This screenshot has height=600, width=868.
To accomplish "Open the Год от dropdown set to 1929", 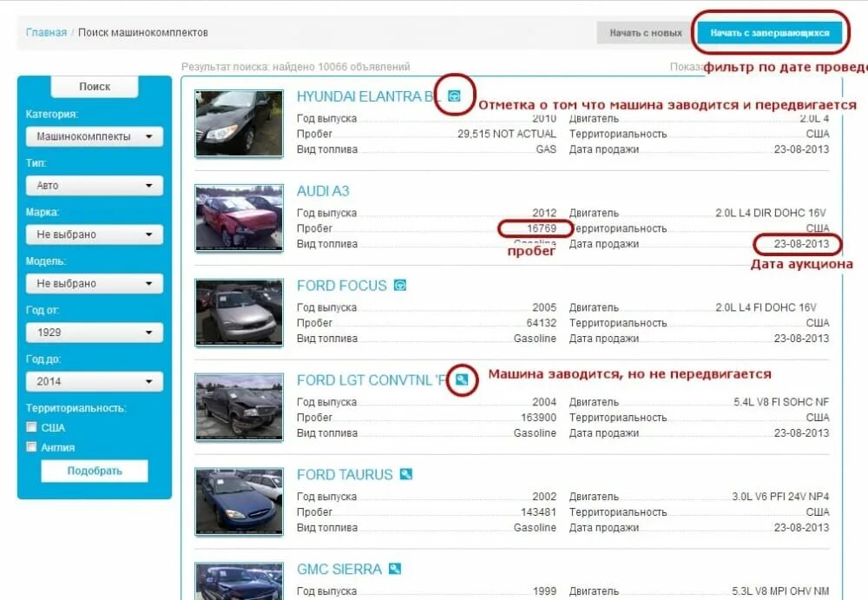I will click(x=94, y=333).
